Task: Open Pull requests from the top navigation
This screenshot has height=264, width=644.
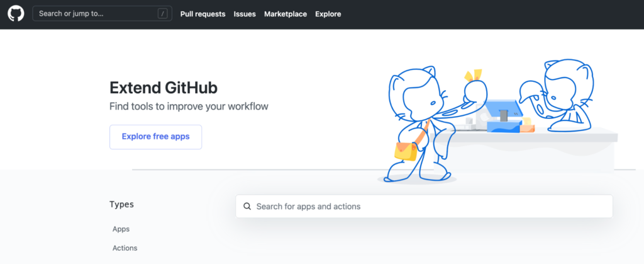Action: pos(203,14)
